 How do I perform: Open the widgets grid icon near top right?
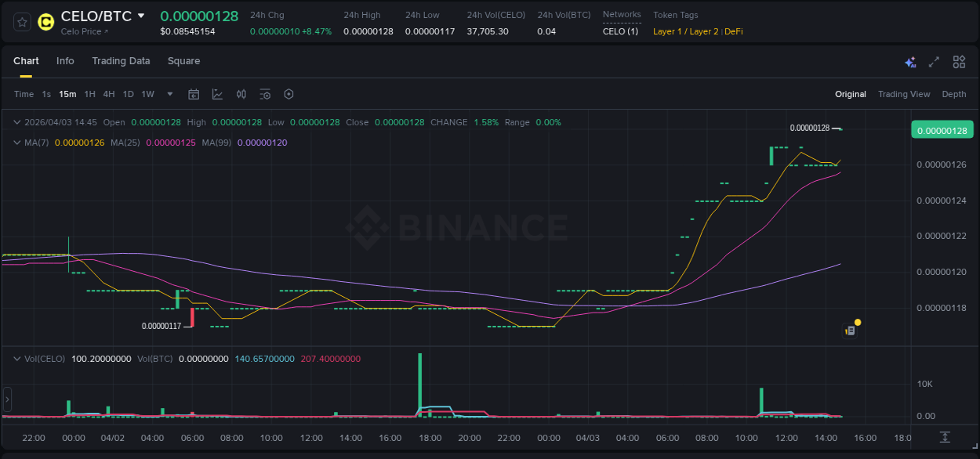pyautogui.click(x=958, y=61)
